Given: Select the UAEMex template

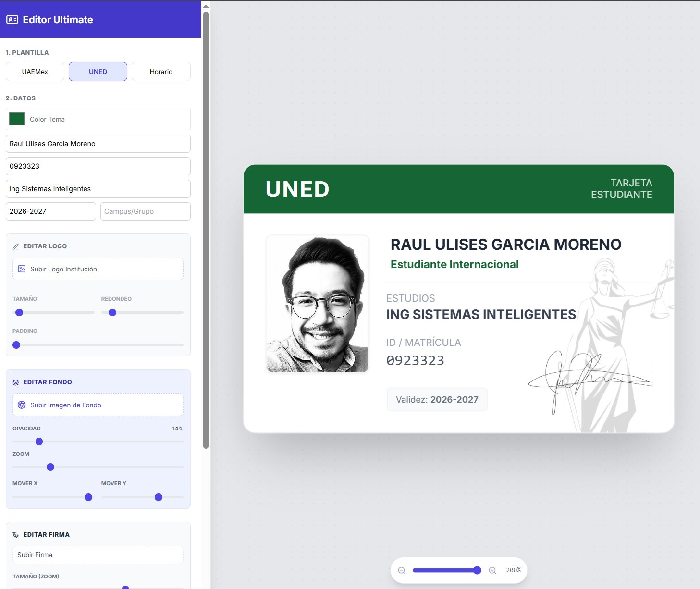Looking at the screenshot, I should click(x=35, y=72).
